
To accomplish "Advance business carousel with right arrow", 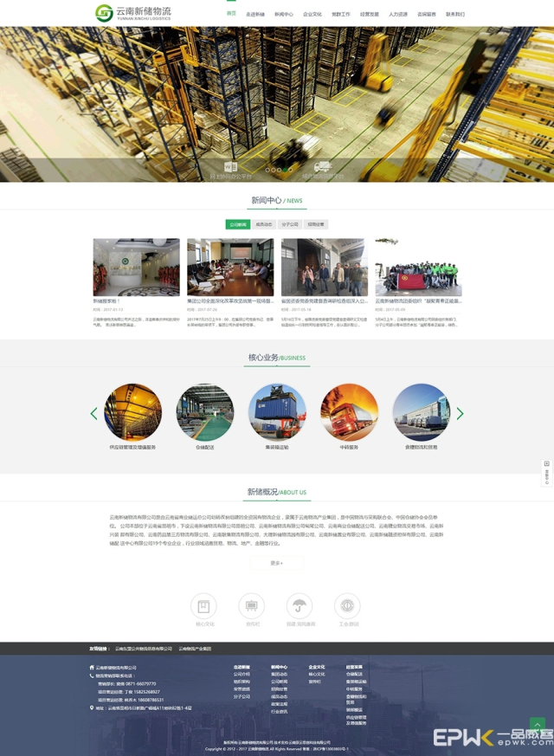I will pos(460,414).
